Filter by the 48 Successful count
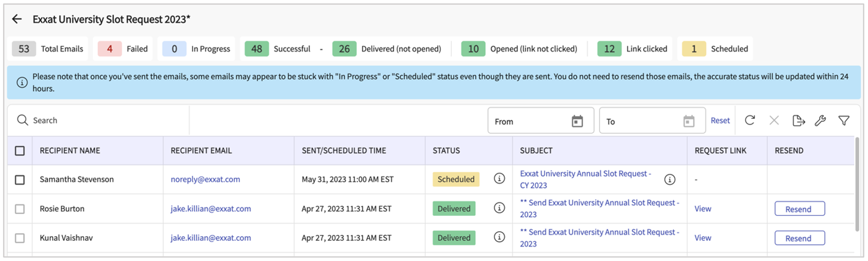The width and height of the screenshot is (868, 261). [278, 49]
